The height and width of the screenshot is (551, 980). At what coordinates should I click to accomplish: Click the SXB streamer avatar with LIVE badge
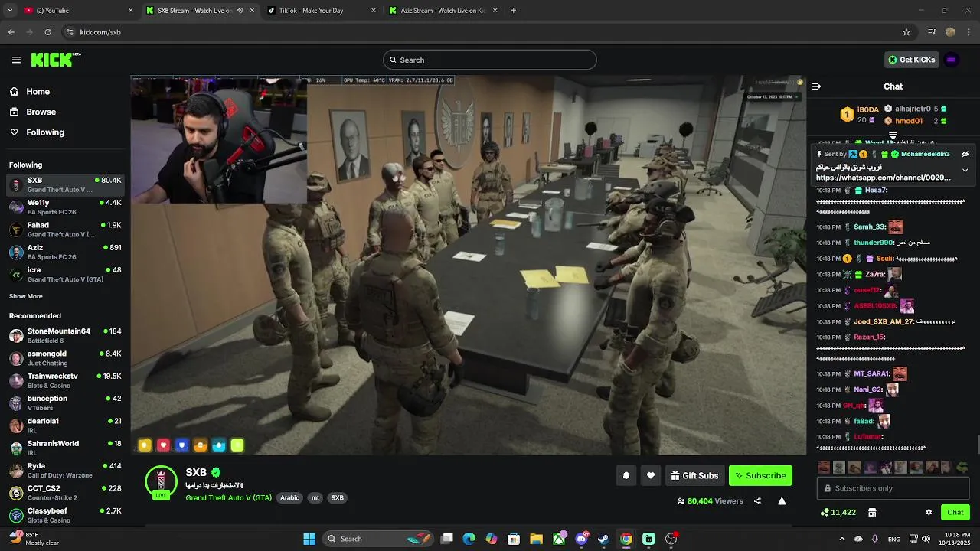[x=161, y=482]
